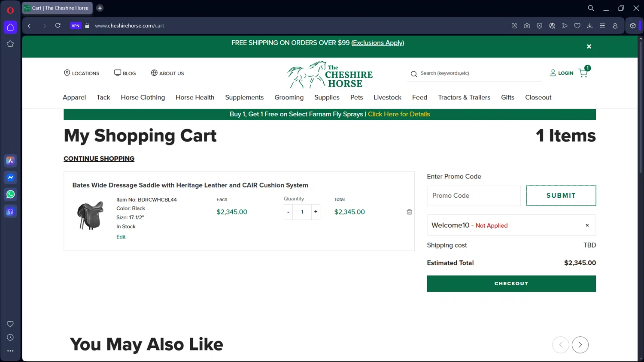Open history clock in the sidebar

[x=10, y=338]
